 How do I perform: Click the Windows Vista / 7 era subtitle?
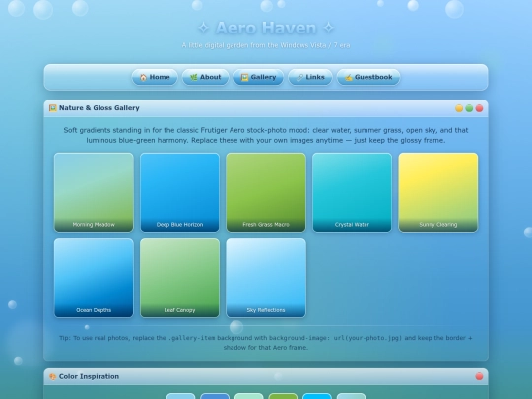266,45
